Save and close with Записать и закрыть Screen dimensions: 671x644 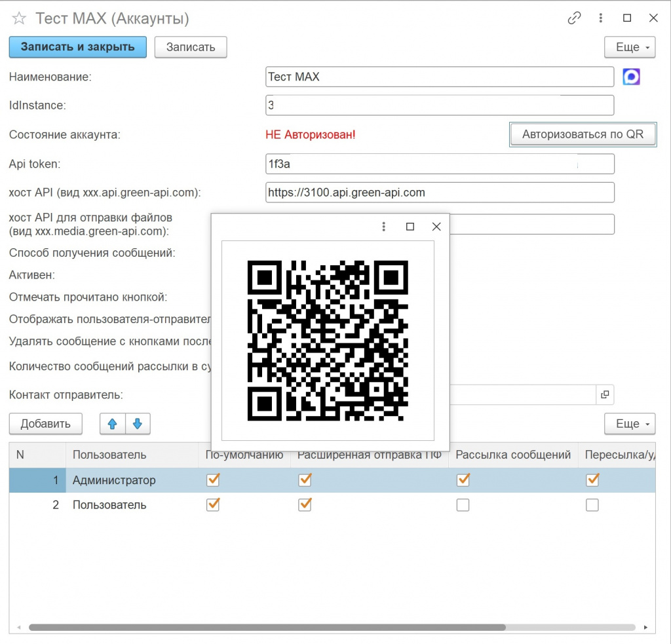point(78,47)
